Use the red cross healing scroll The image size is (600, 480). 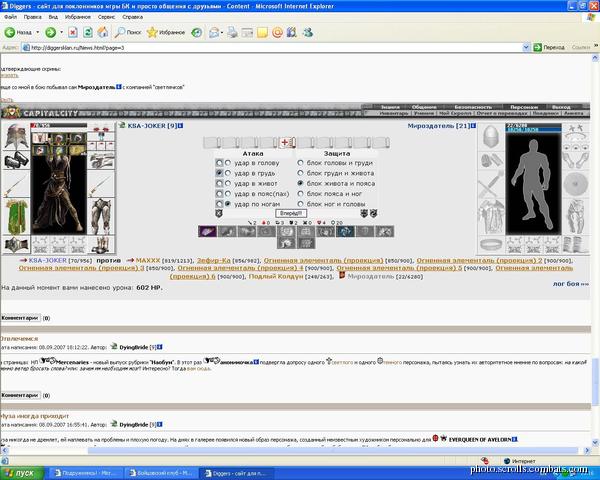click(287, 142)
